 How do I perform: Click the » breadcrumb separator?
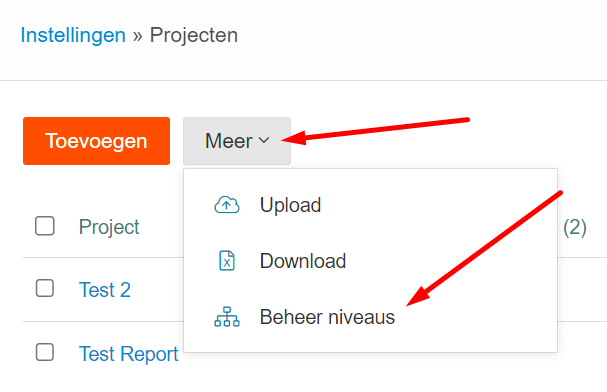point(138,36)
